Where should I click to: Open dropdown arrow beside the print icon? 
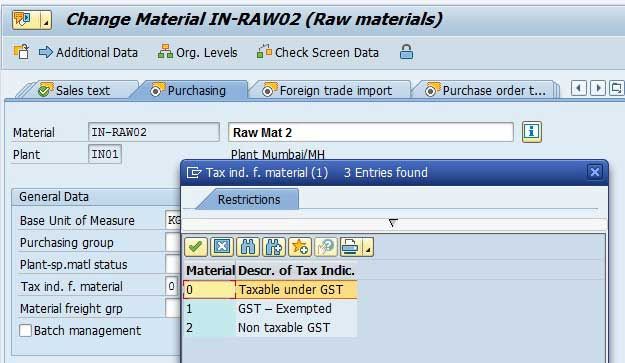tap(368, 248)
